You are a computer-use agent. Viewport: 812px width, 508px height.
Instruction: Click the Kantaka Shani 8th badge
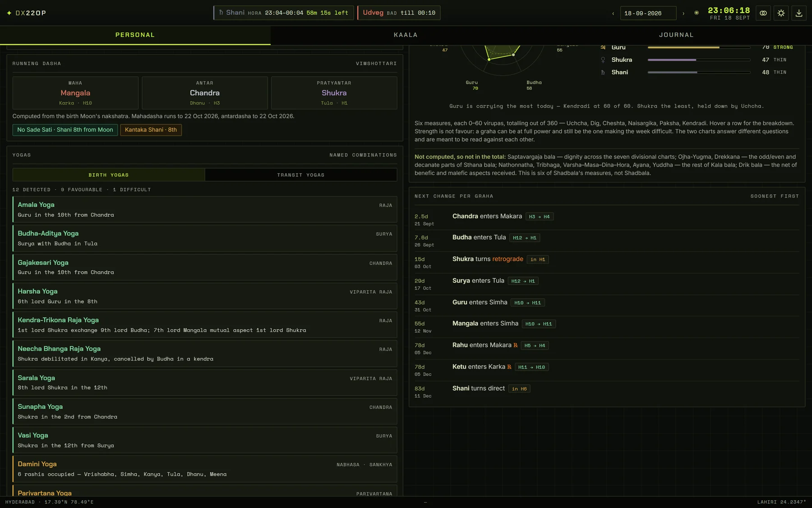click(x=151, y=130)
